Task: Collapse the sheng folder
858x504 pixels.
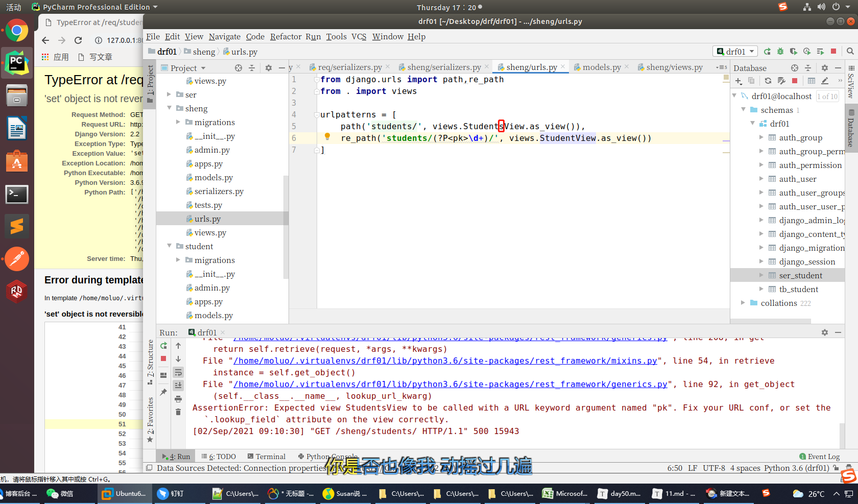Action: point(170,108)
